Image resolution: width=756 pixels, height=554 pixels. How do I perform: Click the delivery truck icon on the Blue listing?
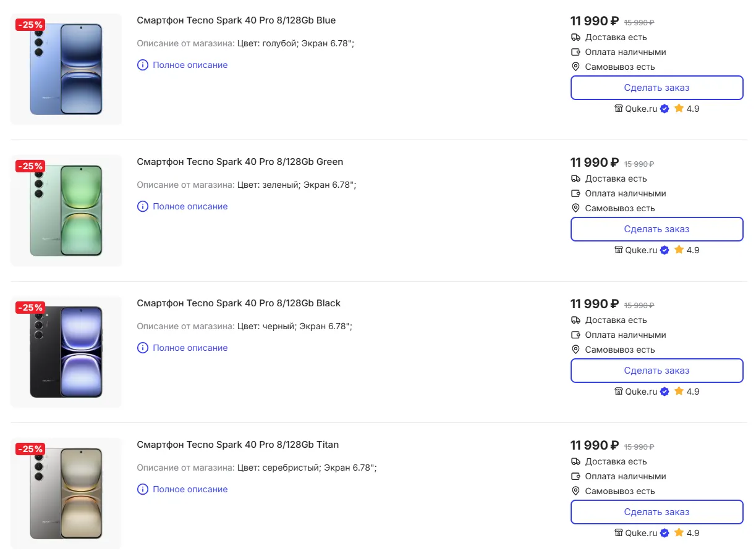575,38
